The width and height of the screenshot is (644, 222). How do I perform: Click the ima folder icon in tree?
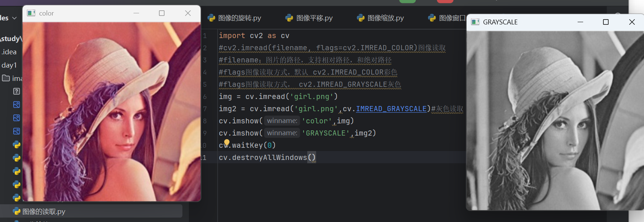coord(6,78)
